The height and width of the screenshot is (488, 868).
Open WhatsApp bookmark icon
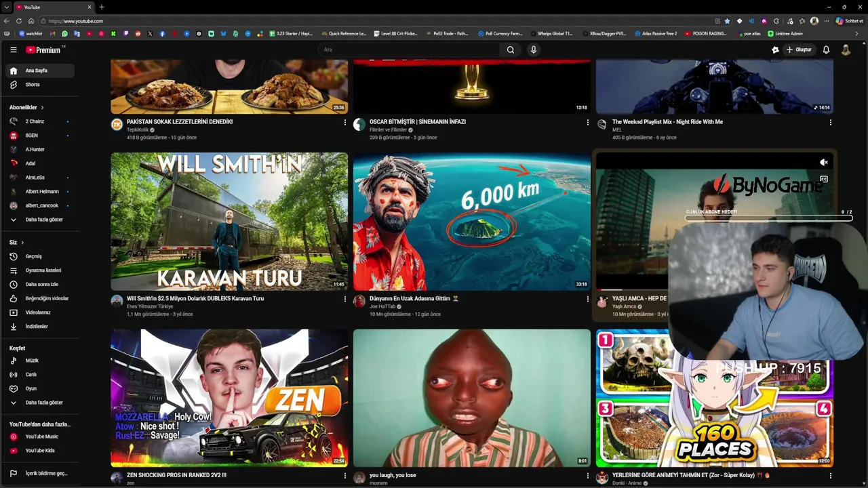click(64, 33)
